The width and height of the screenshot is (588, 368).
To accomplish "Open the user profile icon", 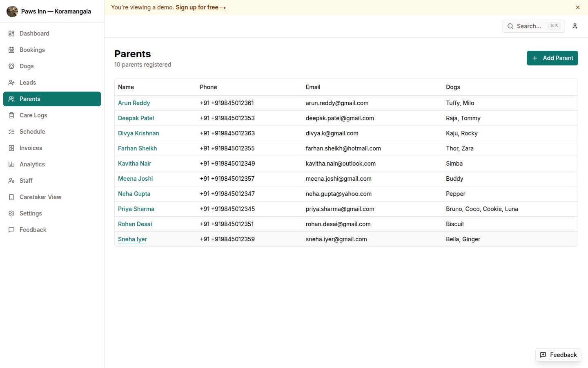I will 575,26.
